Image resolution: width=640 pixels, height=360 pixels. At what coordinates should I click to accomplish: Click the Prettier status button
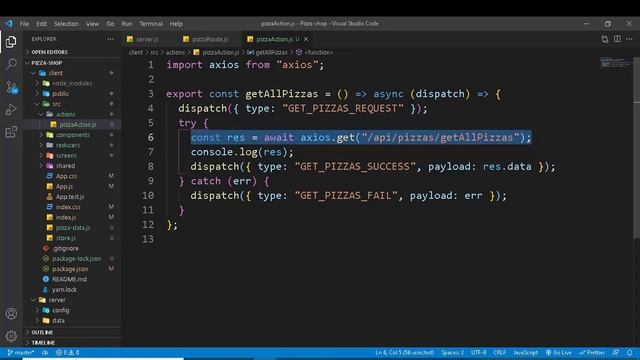tap(592, 352)
